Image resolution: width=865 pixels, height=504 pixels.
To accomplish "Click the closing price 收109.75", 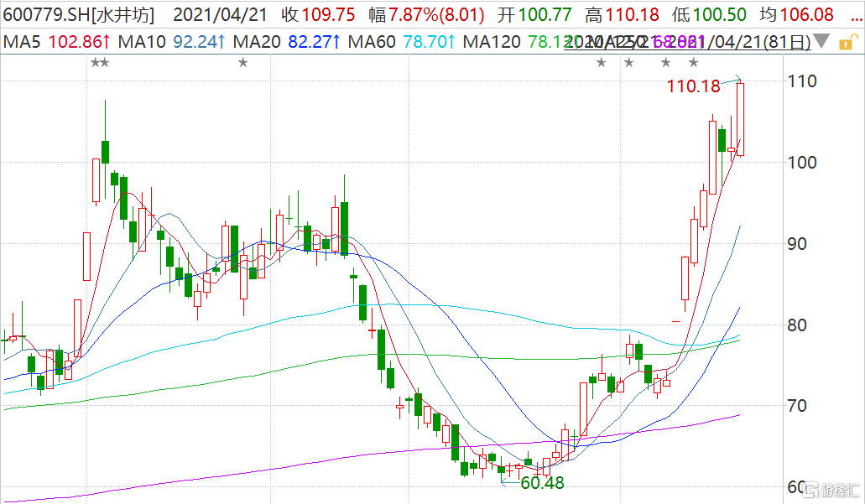I will pos(318,14).
